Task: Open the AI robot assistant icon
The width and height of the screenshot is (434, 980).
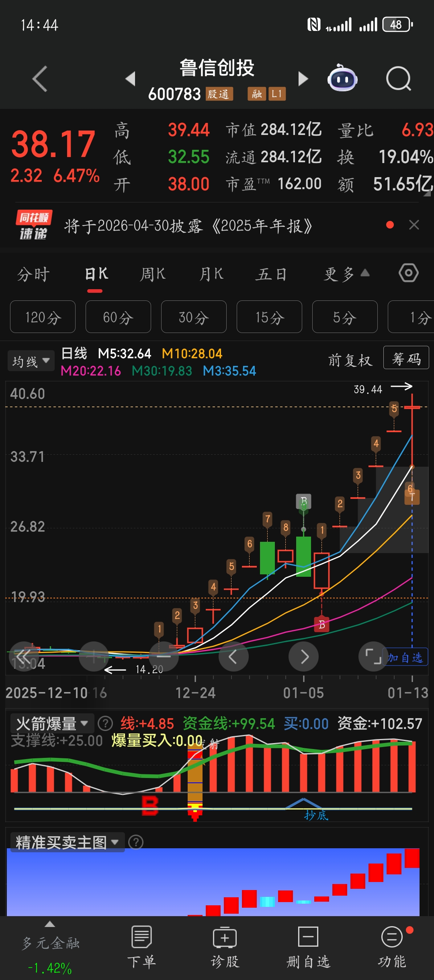Action: click(342, 79)
